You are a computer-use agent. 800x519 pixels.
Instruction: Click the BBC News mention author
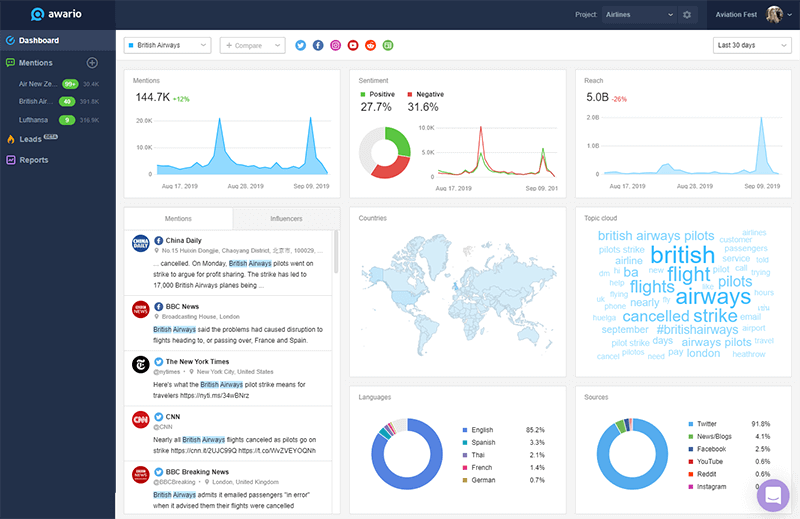pos(182,307)
